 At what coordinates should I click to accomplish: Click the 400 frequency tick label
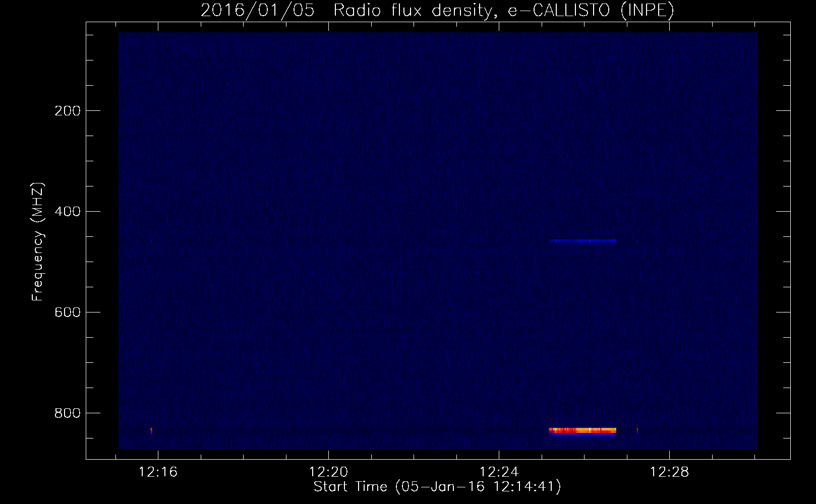[68, 212]
